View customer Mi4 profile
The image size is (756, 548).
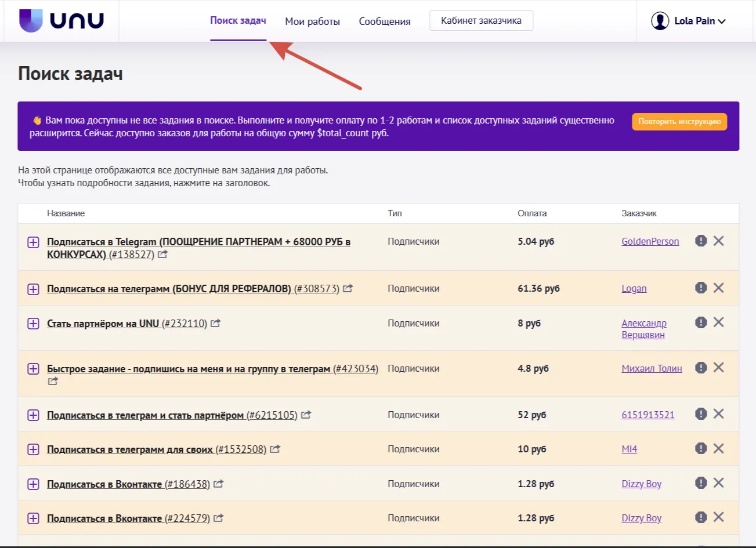click(630, 449)
